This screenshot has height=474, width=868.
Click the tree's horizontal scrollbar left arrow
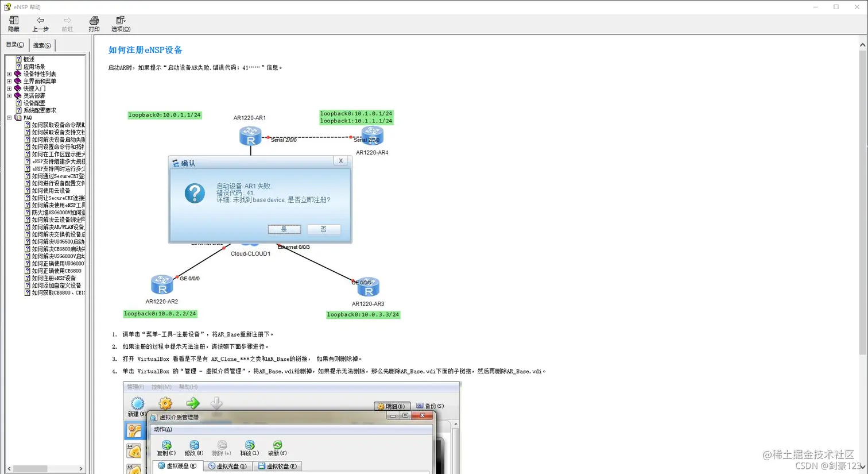pos(9,469)
